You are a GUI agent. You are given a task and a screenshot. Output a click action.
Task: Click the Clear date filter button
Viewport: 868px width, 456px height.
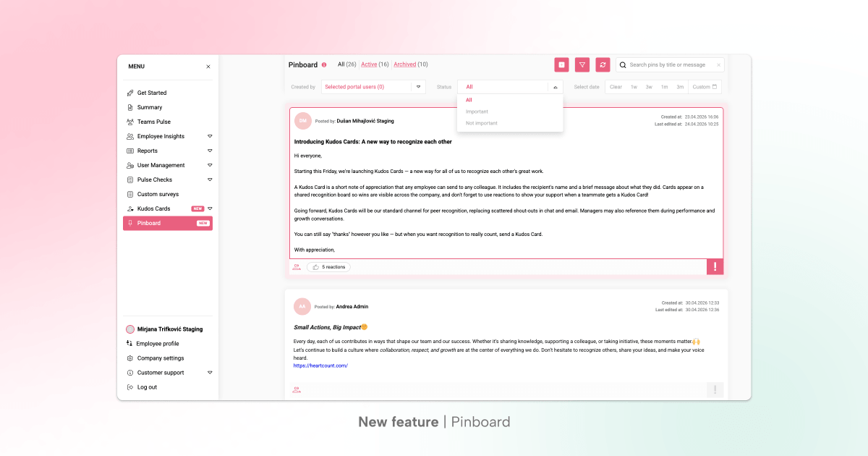(616, 87)
